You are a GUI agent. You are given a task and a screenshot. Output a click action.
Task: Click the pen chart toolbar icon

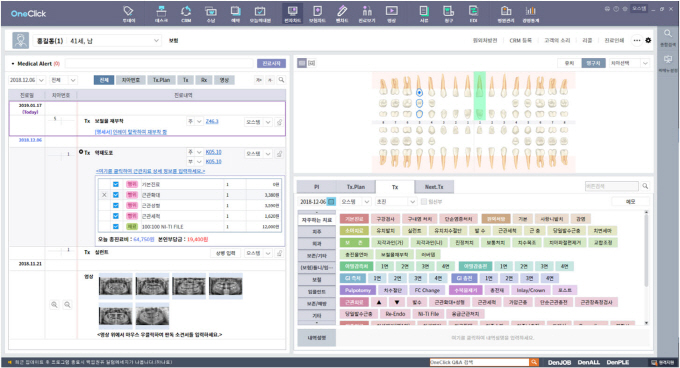[x=342, y=13]
